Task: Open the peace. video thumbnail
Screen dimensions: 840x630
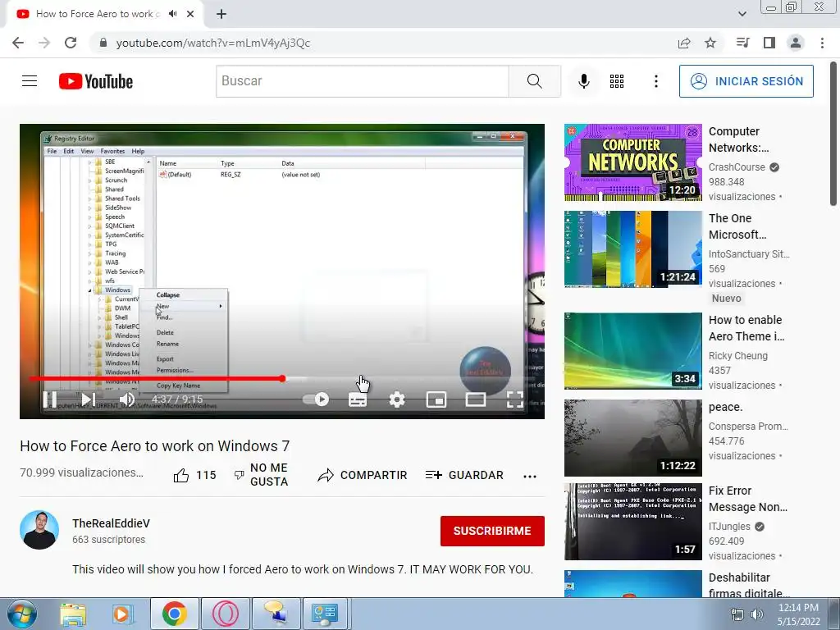Action: (x=632, y=438)
